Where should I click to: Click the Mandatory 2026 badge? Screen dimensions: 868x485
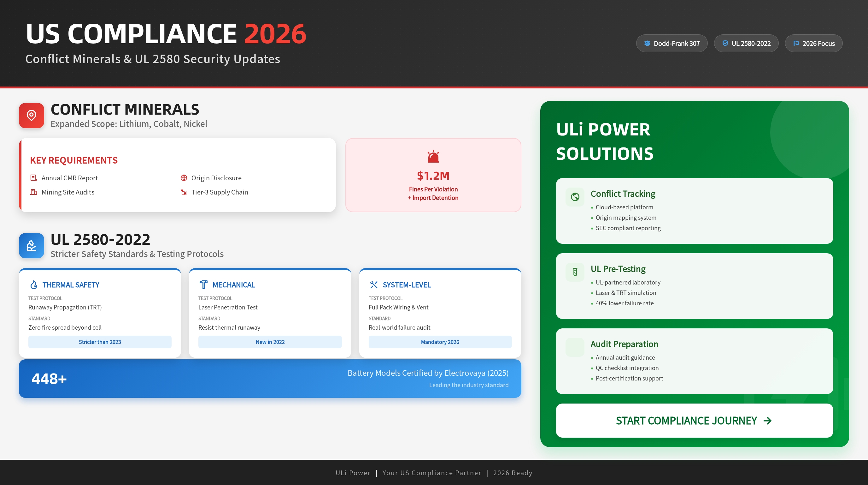[x=440, y=342]
